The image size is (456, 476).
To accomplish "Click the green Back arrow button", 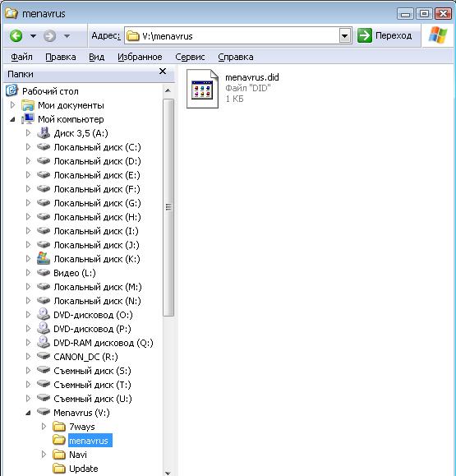I will pos(16,36).
